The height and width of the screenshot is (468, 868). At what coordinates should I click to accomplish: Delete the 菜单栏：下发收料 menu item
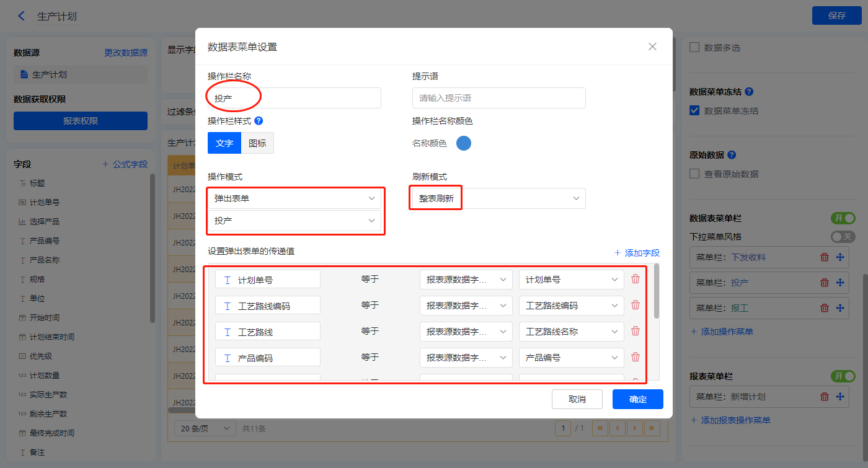pos(824,257)
